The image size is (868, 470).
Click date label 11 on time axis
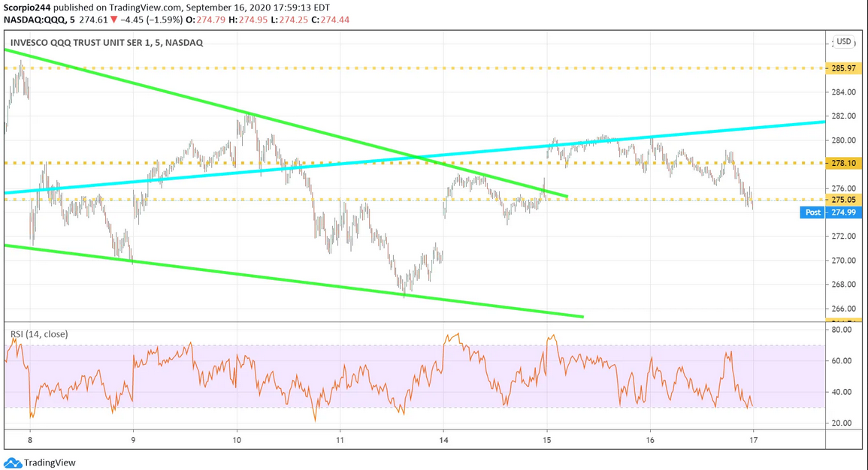pyautogui.click(x=340, y=440)
